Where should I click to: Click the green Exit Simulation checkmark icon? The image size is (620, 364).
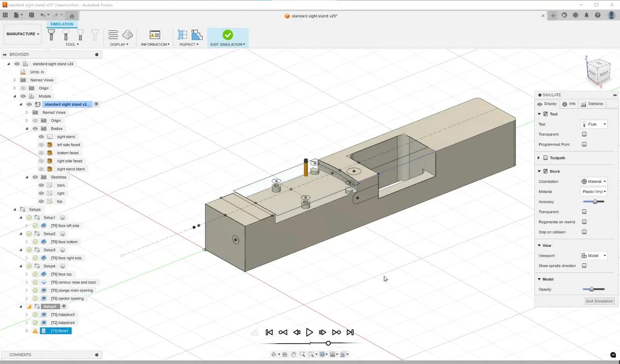click(x=228, y=35)
